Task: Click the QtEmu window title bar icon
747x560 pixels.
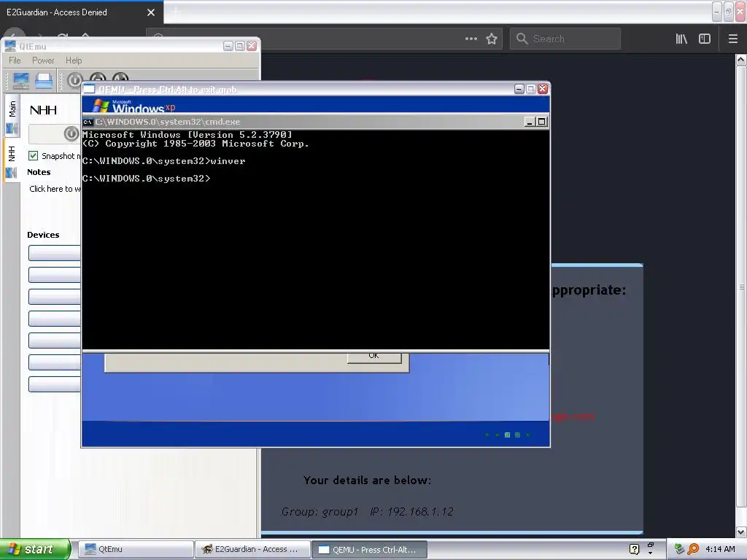Action: point(10,46)
